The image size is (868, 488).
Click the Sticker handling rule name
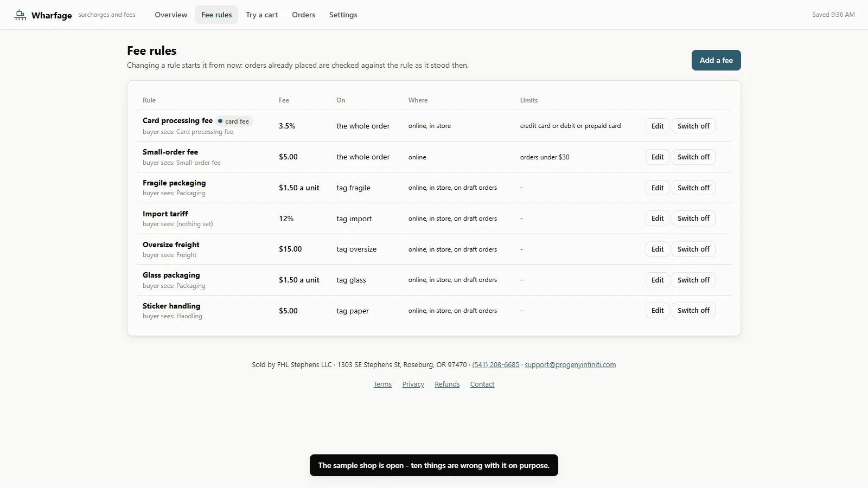(171, 306)
